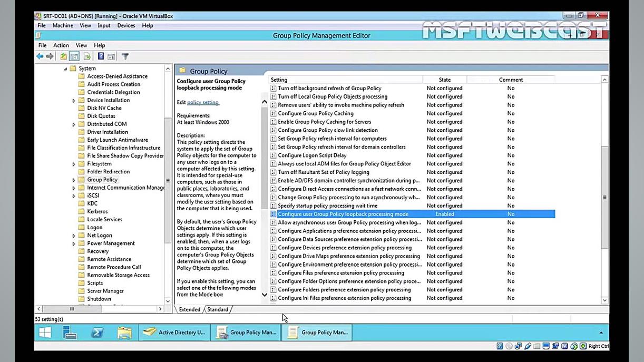
Task: Select the Scripts folder in the tree
Action: (95, 283)
